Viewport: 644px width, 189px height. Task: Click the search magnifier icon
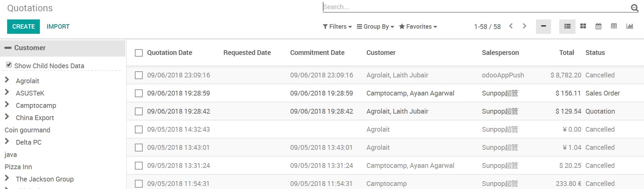pos(634,8)
